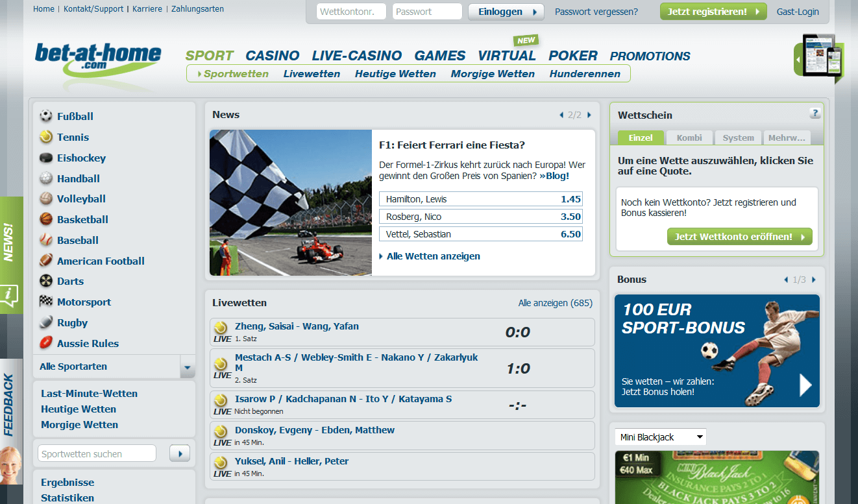
Task: Show previous Bonus banner arrow
Action: tap(787, 280)
